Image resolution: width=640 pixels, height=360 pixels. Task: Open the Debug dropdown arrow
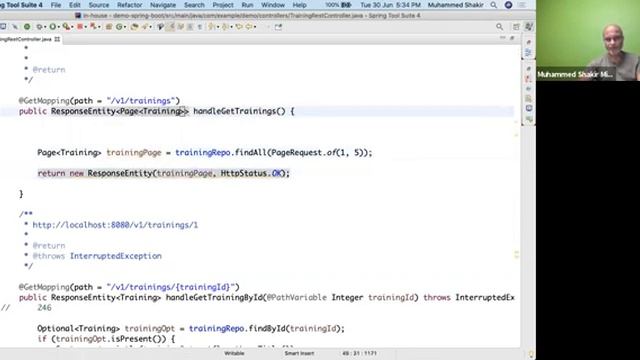pyautogui.click(x=45, y=27)
